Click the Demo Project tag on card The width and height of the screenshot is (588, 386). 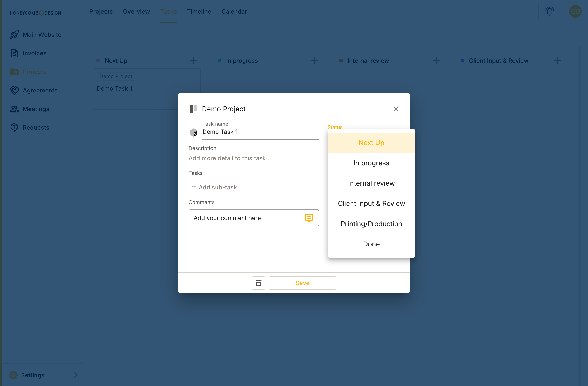116,76
